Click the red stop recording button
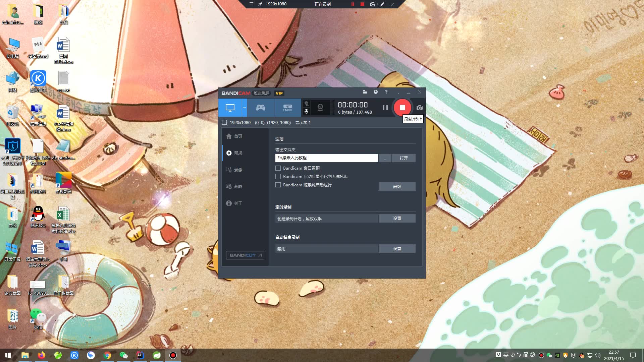 402,108
